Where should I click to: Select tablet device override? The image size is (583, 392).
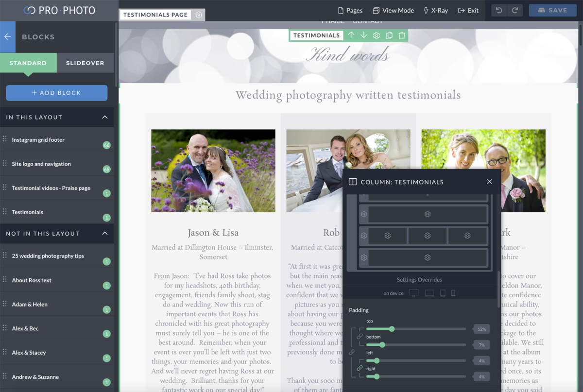[x=443, y=293]
